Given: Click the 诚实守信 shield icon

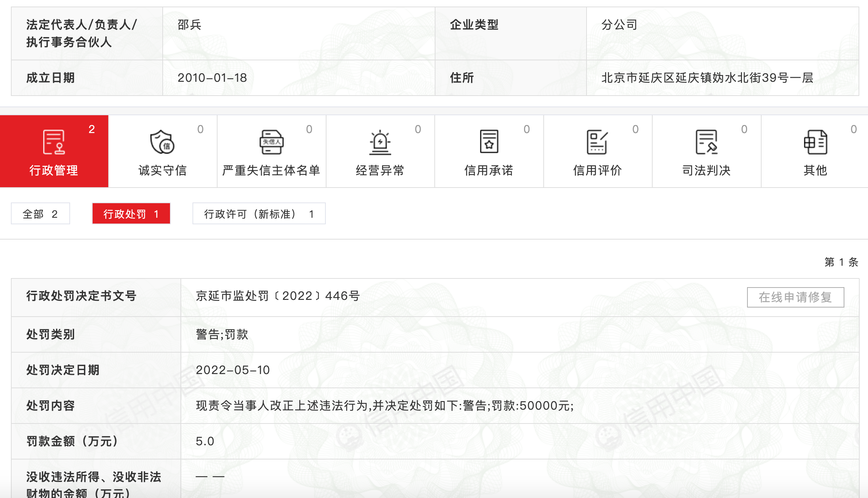Looking at the screenshot, I should click(162, 142).
